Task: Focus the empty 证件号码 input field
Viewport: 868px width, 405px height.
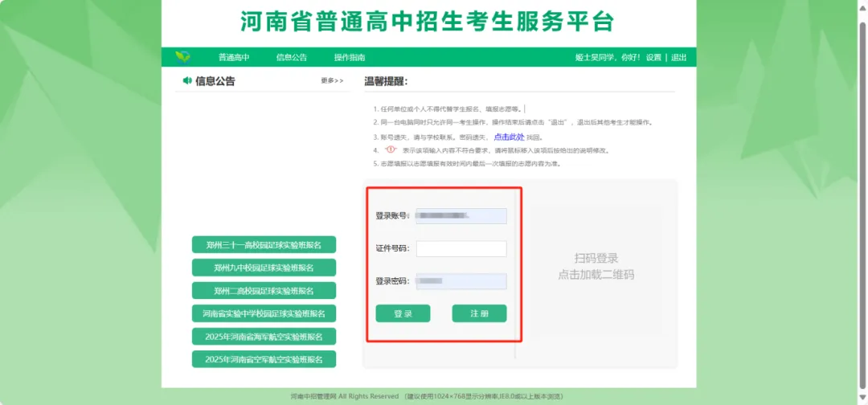Action: click(461, 249)
